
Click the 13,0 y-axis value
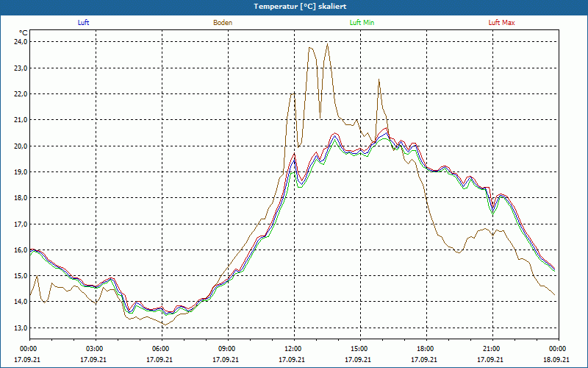coord(21,328)
